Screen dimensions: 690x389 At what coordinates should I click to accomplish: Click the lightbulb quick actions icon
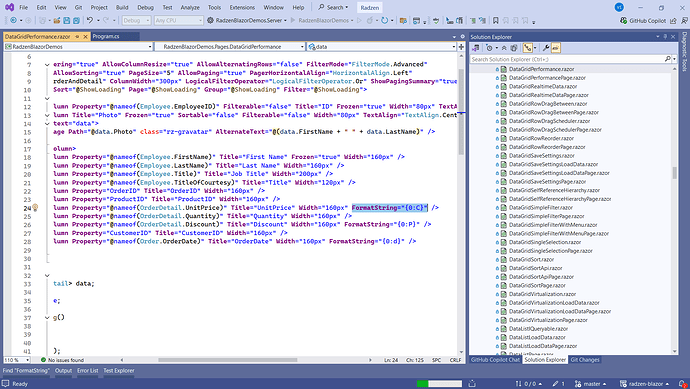point(35,207)
